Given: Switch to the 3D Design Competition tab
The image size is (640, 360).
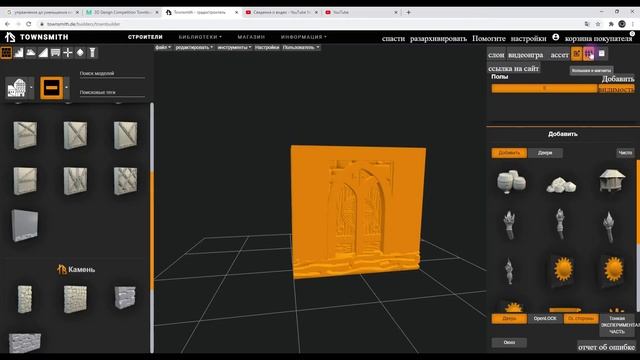Looking at the screenshot, I should click(122, 12).
